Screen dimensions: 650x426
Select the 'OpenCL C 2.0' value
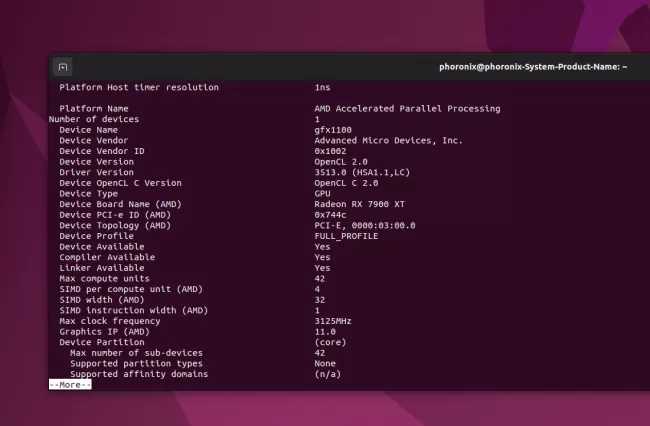coord(346,183)
